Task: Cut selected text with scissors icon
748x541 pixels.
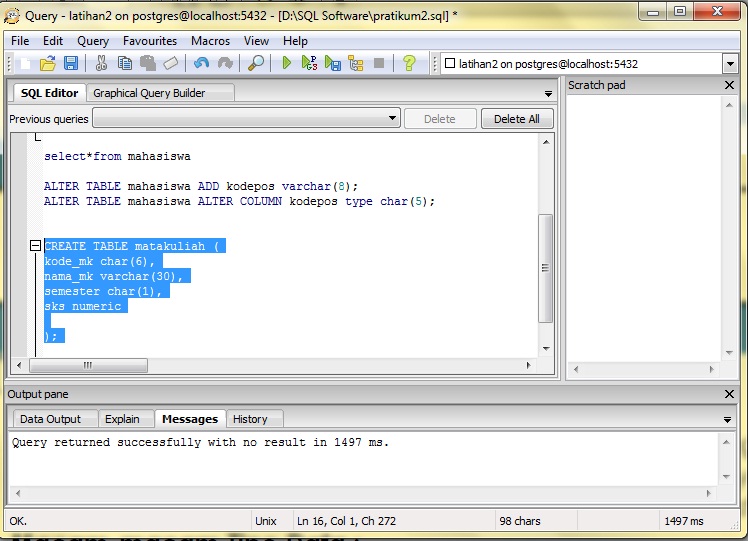Action: [101, 63]
